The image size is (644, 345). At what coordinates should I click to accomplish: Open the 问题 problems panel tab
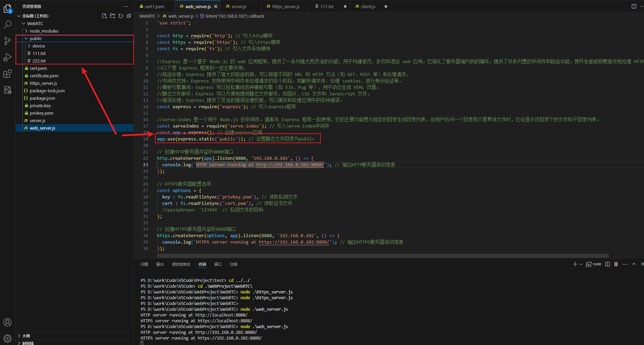click(144, 264)
